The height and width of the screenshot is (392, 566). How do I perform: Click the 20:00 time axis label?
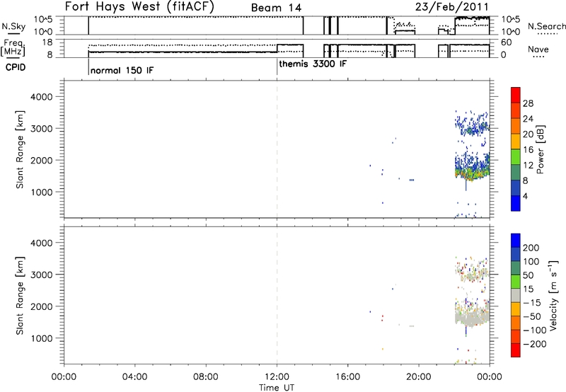[419, 377]
